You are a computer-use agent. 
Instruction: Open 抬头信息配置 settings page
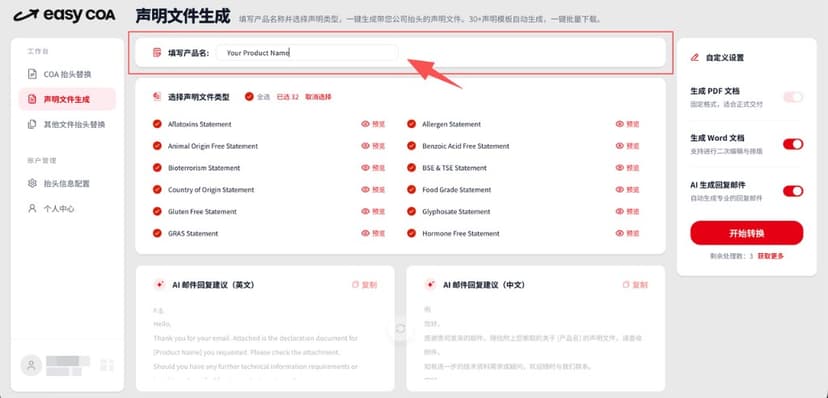click(x=67, y=184)
